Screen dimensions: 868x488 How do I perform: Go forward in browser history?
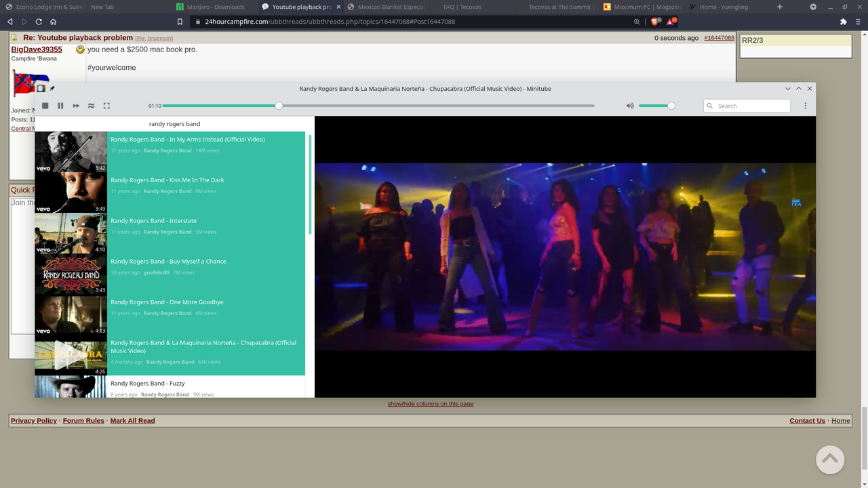pyautogui.click(x=24, y=22)
